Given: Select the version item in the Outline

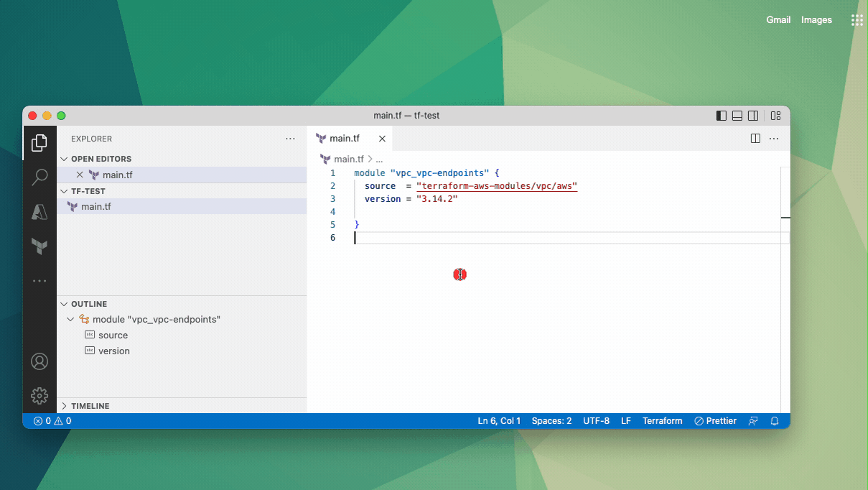Looking at the screenshot, I should [115, 351].
